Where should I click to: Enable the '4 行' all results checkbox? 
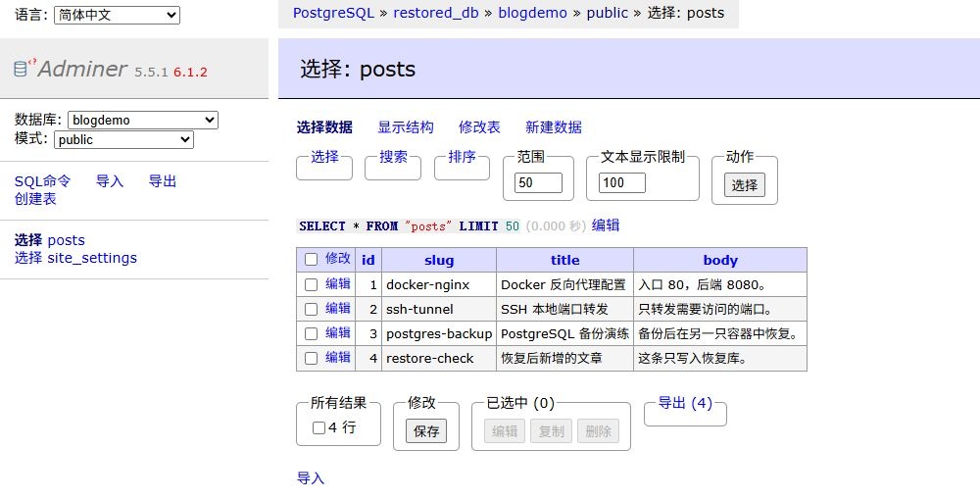[x=318, y=427]
